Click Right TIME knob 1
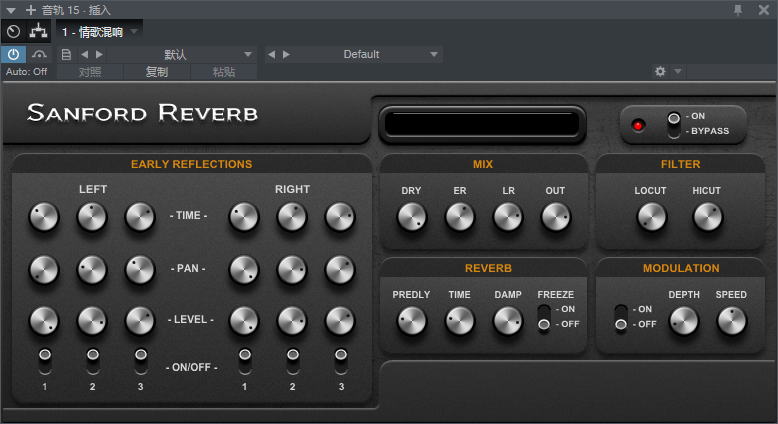Viewport: 778px width, 424px height. click(244, 217)
